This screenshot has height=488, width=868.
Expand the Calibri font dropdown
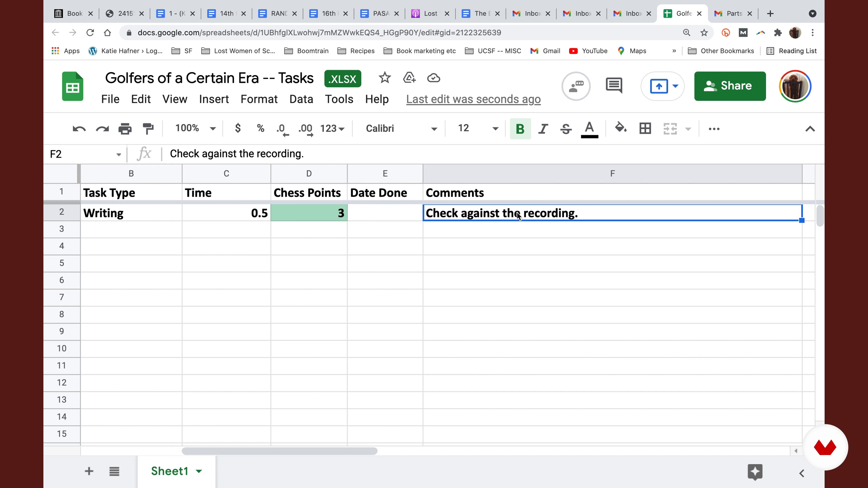pos(401,128)
